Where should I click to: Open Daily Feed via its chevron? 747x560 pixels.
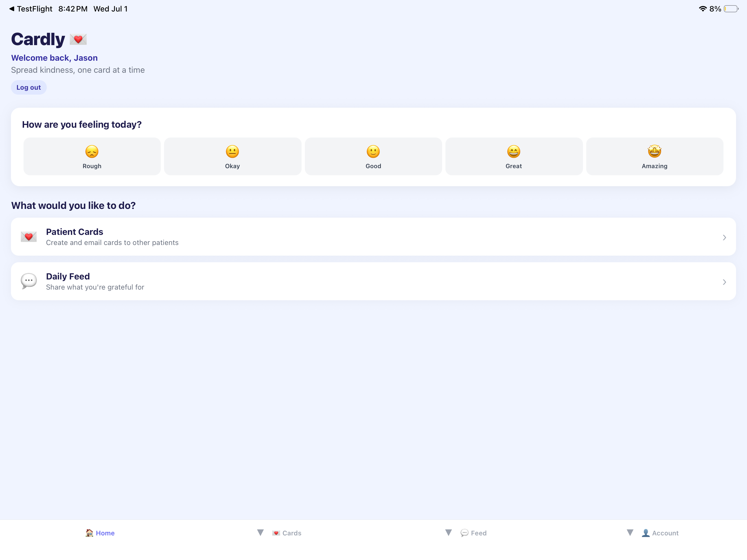tap(724, 282)
